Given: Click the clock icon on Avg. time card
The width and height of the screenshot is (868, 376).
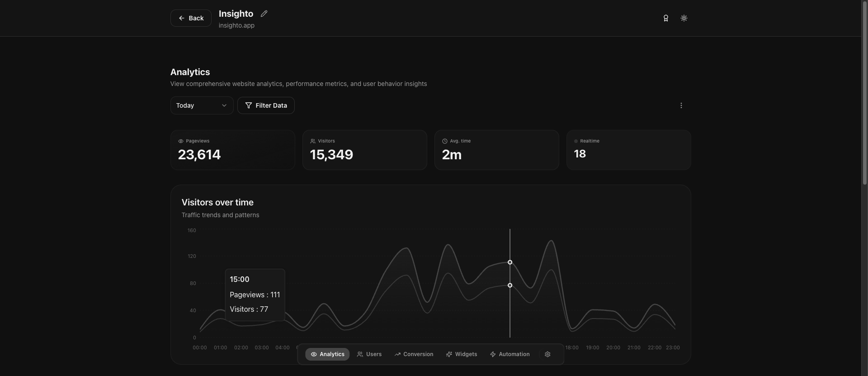Looking at the screenshot, I should point(445,141).
